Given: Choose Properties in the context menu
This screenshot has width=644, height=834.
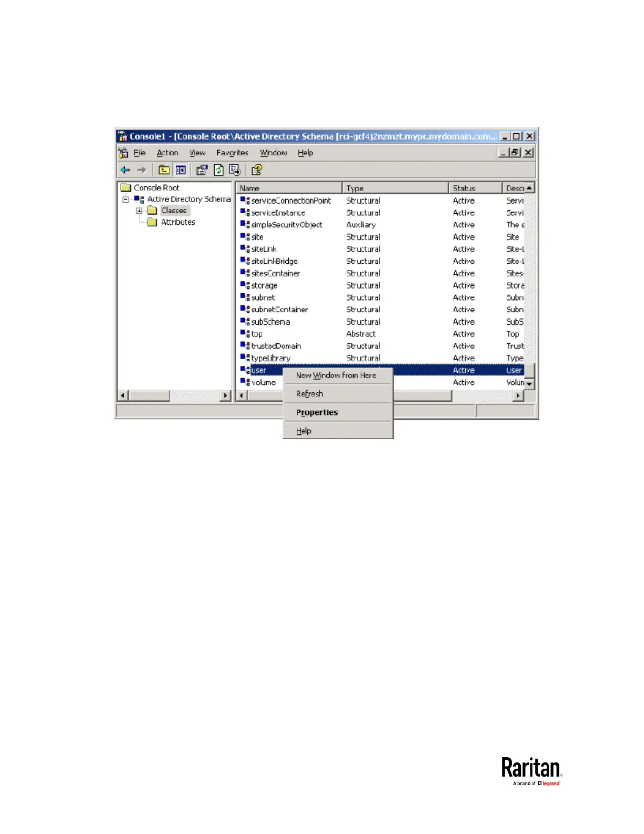Looking at the screenshot, I should [338, 412].
